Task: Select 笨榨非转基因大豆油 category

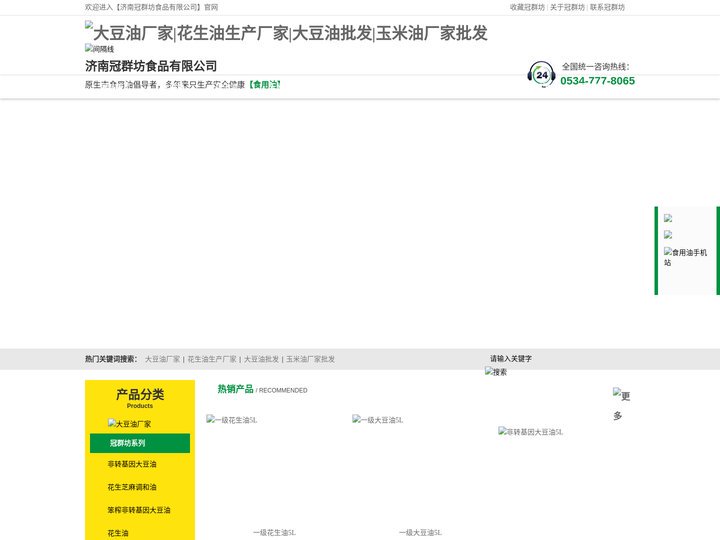Action: (x=139, y=510)
